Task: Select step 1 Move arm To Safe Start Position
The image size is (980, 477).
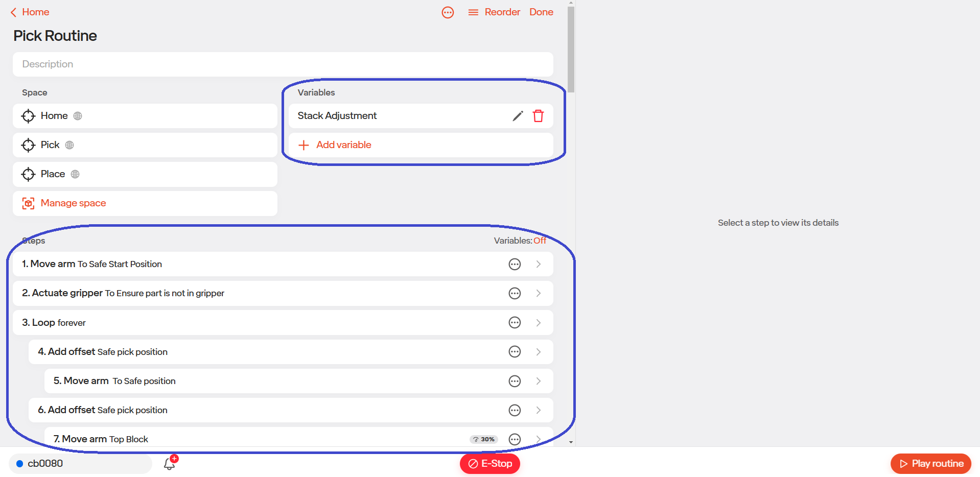Action: (283, 264)
